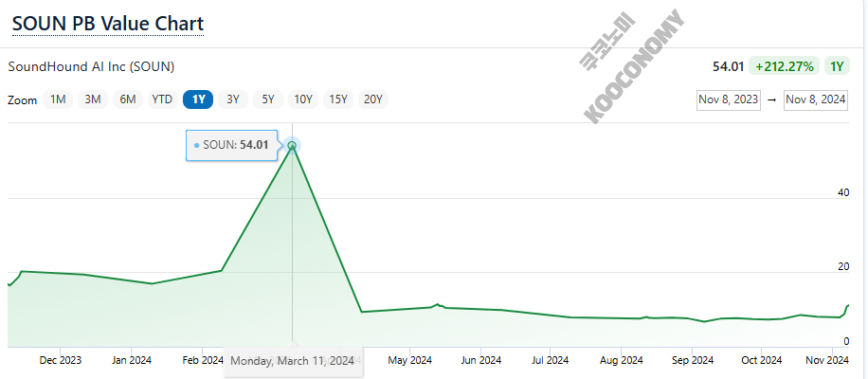The width and height of the screenshot is (868, 379).
Task: Select the 15Y zoom range
Action: point(338,99)
